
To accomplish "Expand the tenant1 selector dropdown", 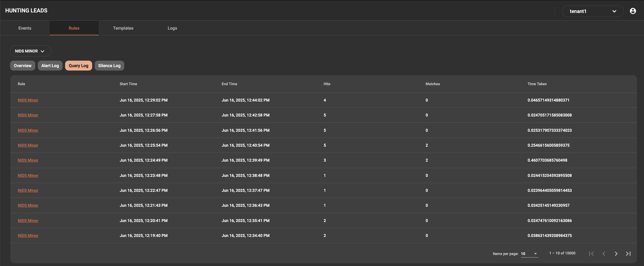I will click(592, 11).
